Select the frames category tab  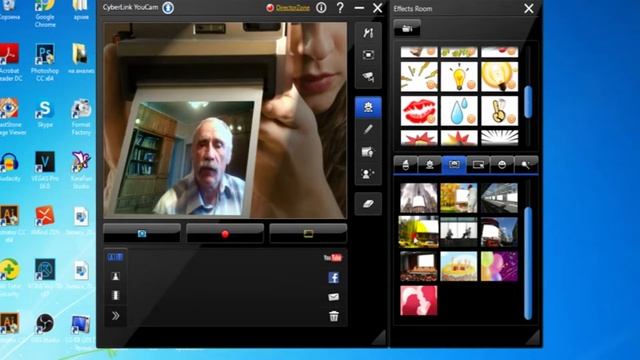(478, 164)
